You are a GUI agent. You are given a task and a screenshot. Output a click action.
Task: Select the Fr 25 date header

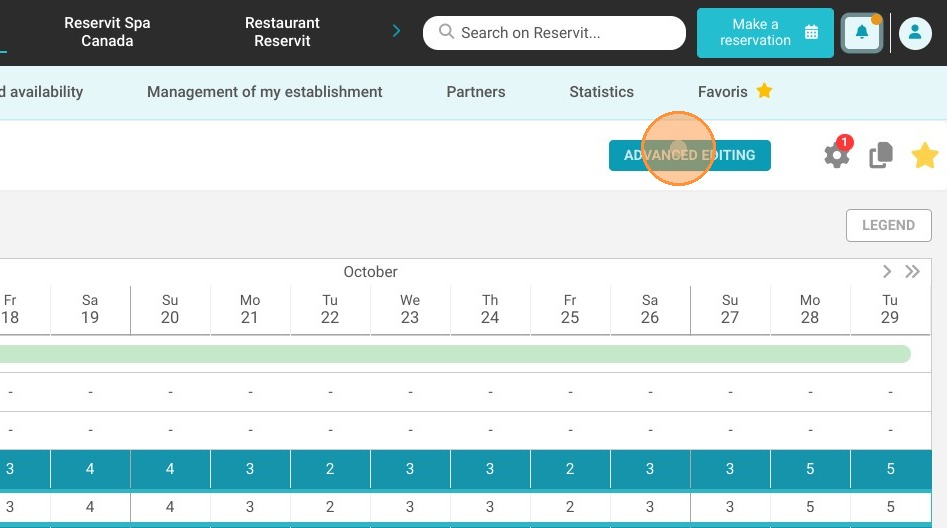pyautogui.click(x=570, y=309)
